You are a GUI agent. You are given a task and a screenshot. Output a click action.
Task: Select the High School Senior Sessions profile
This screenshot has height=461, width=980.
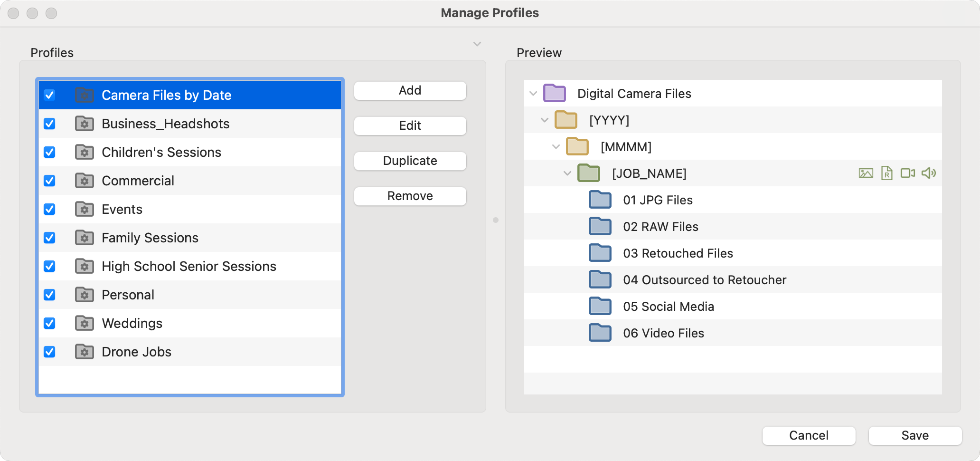188,267
